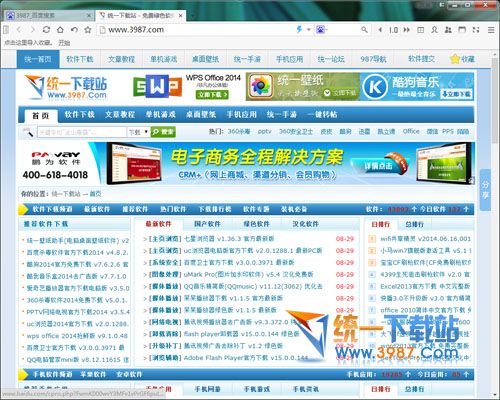The width and height of the screenshot is (500, 400).
Task: Open the browser home page icon
Action: (x=60, y=30)
